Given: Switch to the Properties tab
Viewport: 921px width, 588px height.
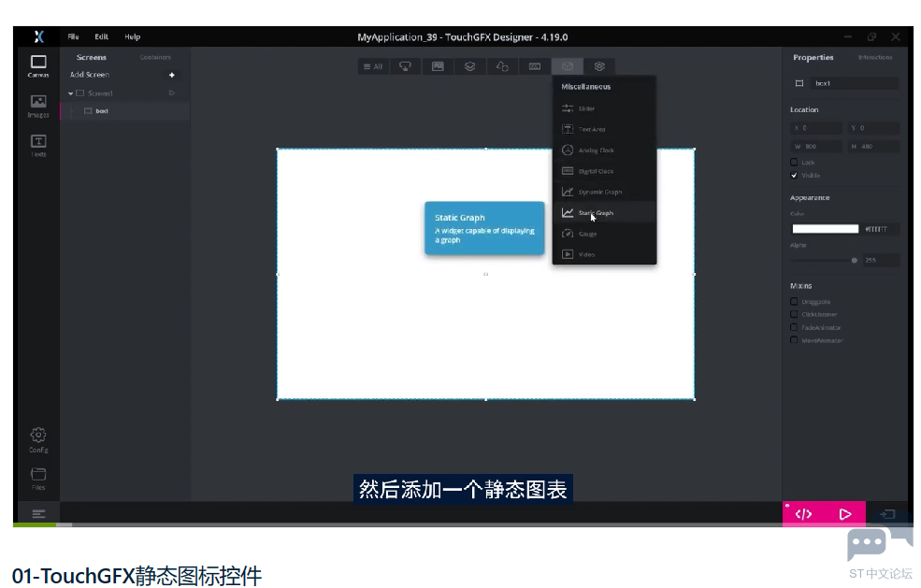Looking at the screenshot, I should tap(813, 57).
